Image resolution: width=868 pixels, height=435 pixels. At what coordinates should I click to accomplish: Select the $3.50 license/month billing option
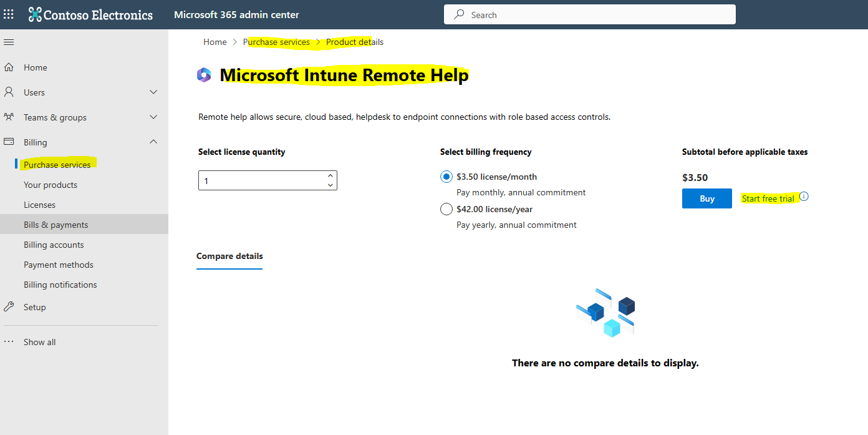click(446, 177)
